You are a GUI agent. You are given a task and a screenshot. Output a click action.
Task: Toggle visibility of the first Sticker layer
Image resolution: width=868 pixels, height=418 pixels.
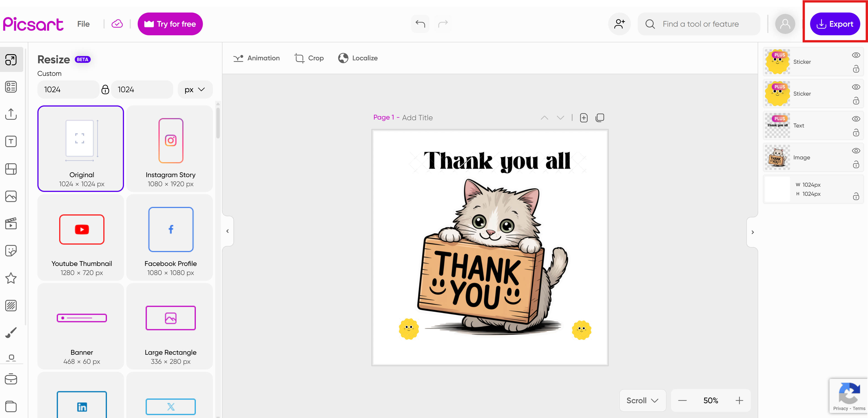coord(856,55)
